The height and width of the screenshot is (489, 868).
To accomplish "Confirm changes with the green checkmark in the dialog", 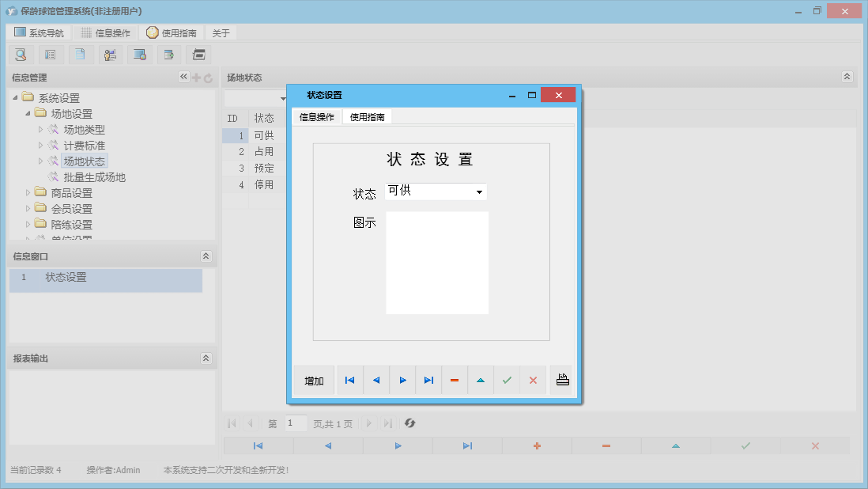I will click(x=507, y=380).
